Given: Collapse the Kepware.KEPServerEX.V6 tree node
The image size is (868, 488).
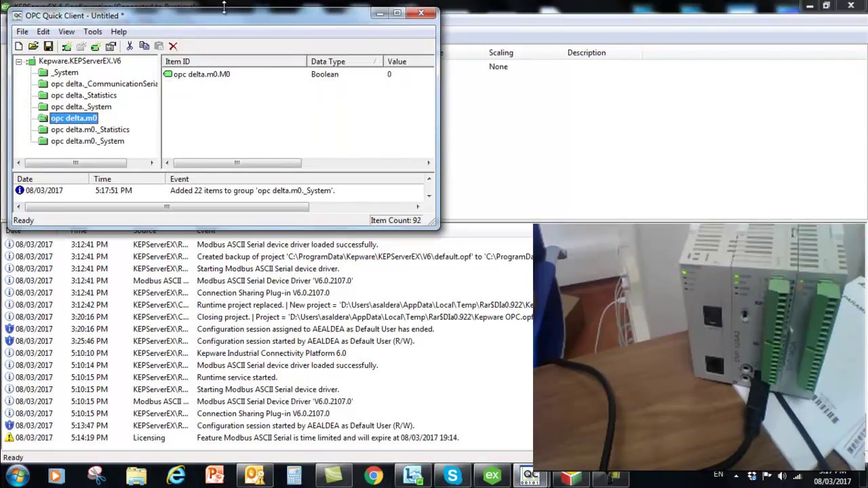Looking at the screenshot, I should pyautogui.click(x=19, y=62).
